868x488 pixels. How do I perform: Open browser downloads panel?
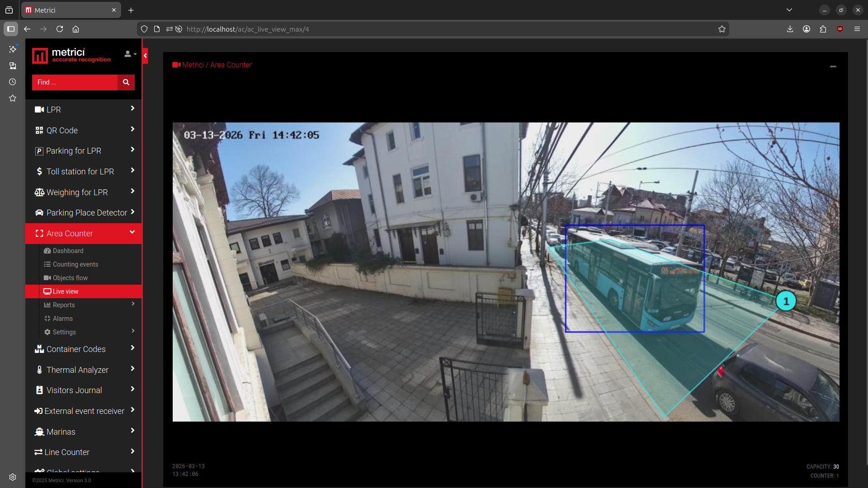click(x=790, y=29)
